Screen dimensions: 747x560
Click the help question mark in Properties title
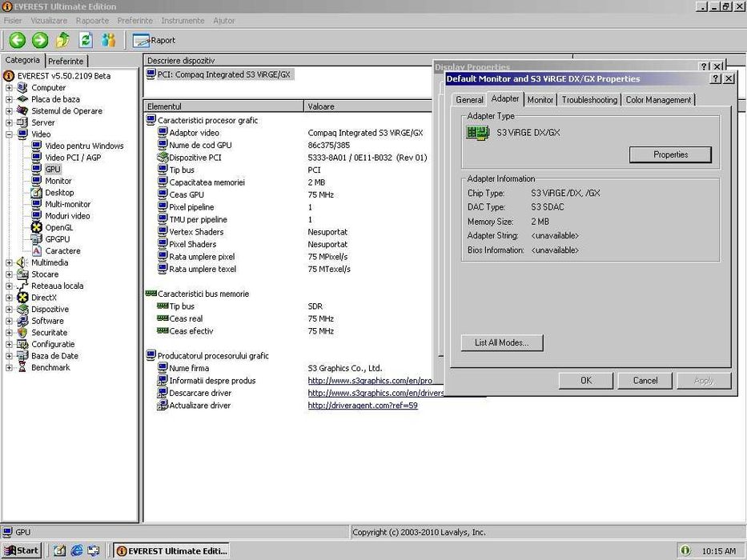point(716,78)
